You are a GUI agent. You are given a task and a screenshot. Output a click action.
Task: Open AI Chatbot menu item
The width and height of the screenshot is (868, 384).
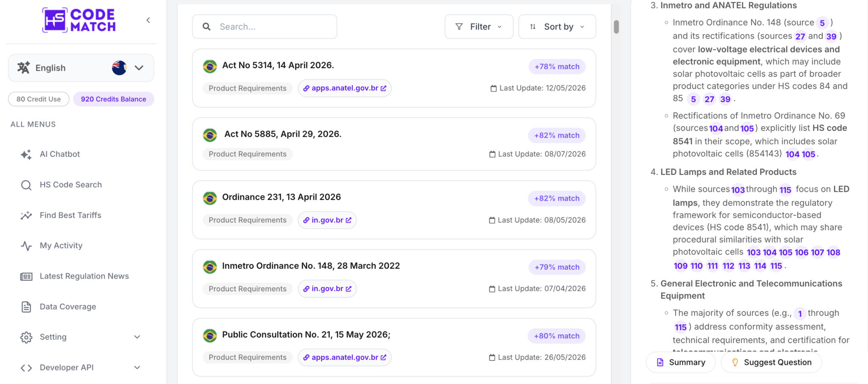60,154
